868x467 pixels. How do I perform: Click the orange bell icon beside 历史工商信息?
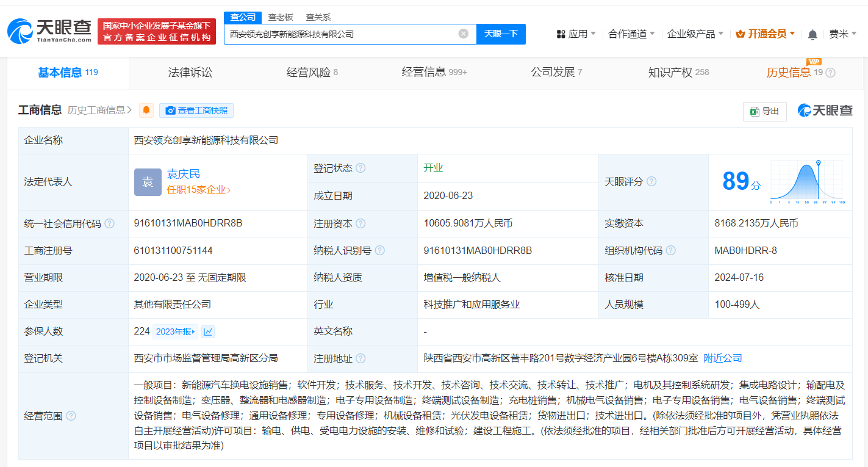pos(145,110)
